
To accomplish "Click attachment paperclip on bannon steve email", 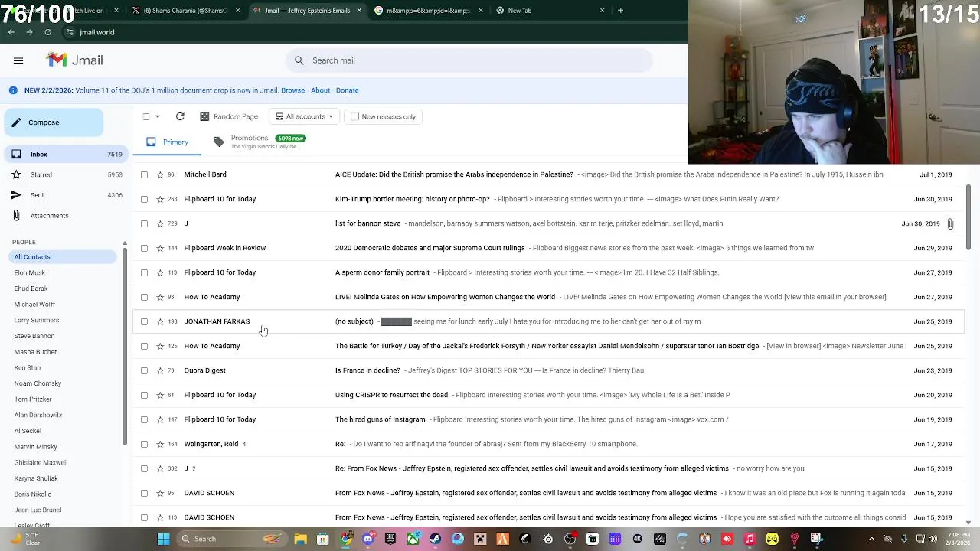I will [x=950, y=223].
